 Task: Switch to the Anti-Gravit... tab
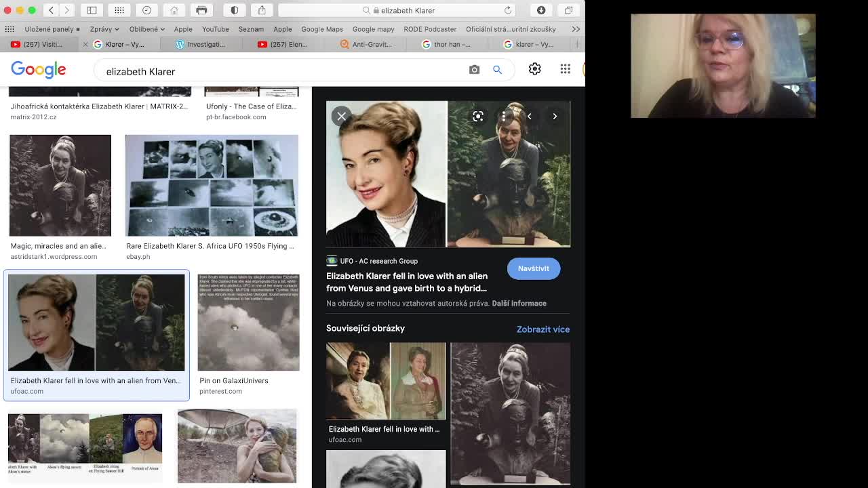point(366,44)
